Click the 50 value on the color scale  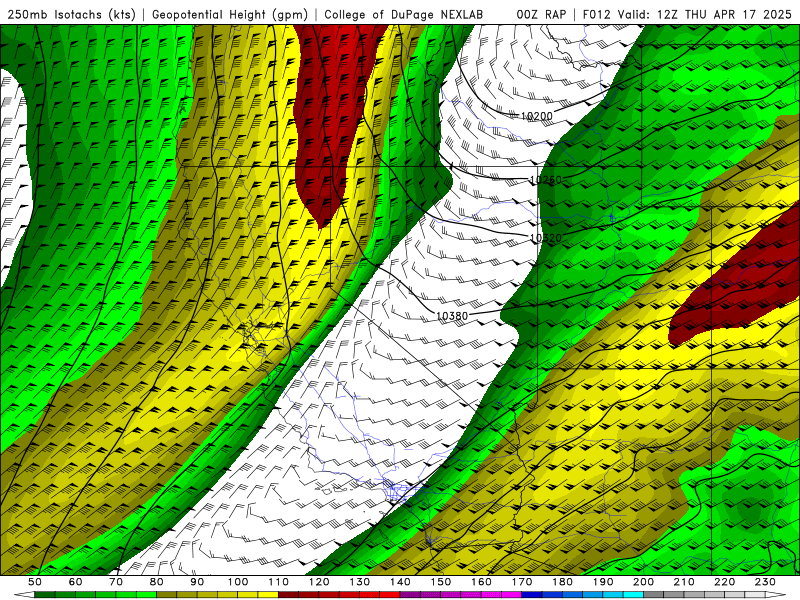35,582
